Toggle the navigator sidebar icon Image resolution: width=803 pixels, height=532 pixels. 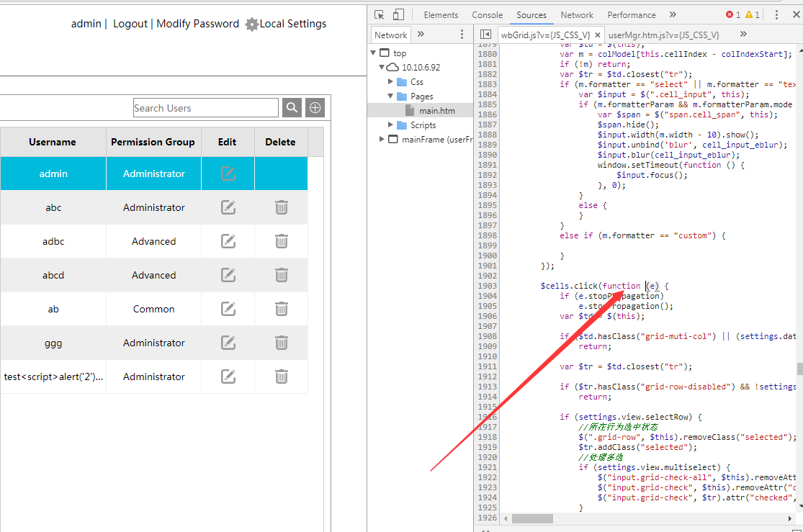pyautogui.click(x=485, y=35)
